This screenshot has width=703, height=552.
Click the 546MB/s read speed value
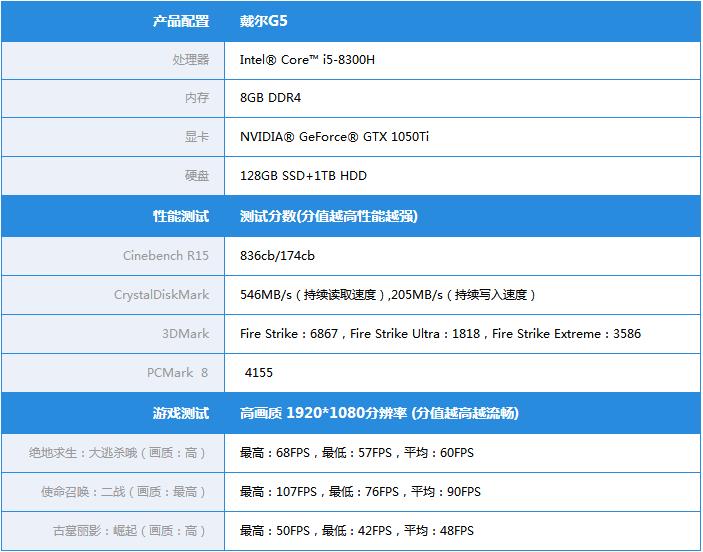click(312, 295)
